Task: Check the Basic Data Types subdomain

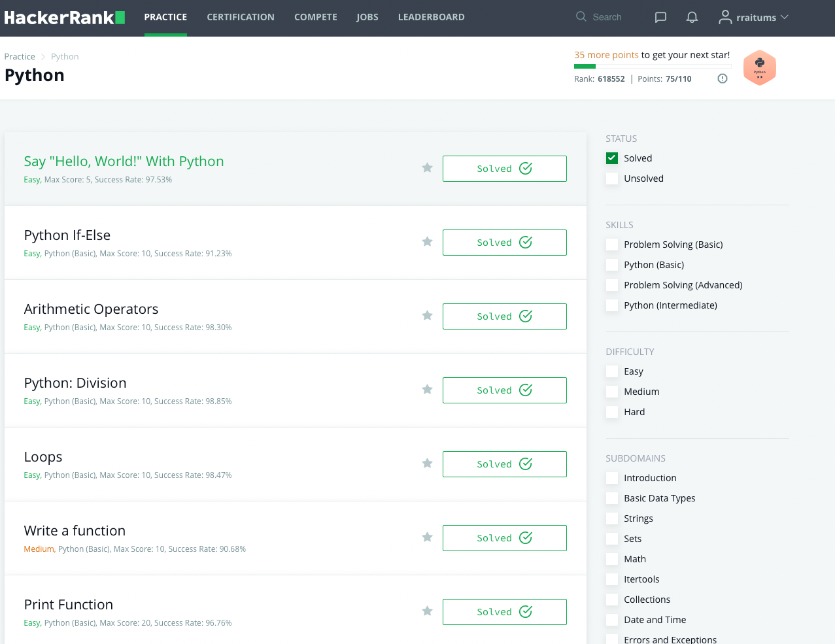Action: [612, 498]
